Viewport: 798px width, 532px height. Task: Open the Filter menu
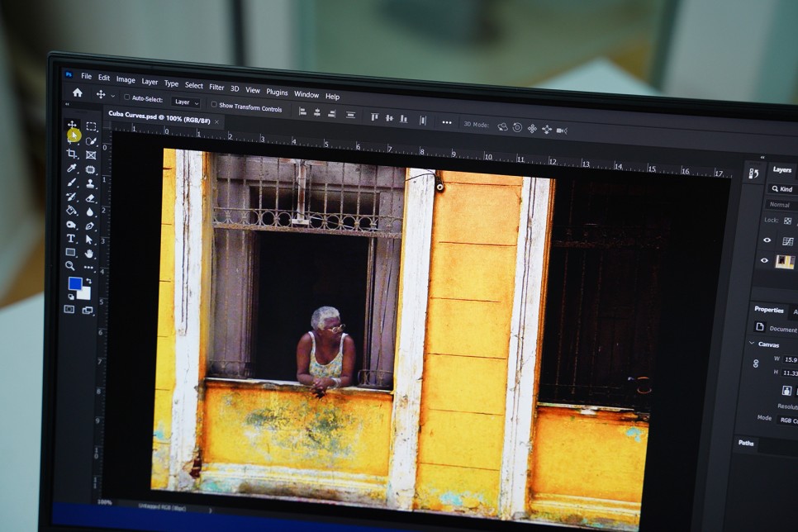coord(216,87)
